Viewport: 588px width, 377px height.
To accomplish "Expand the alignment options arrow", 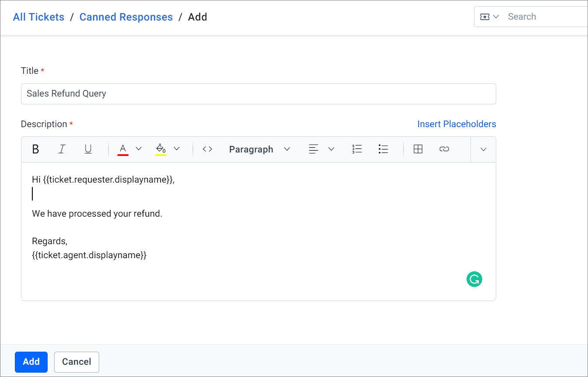I will (331, 149).
